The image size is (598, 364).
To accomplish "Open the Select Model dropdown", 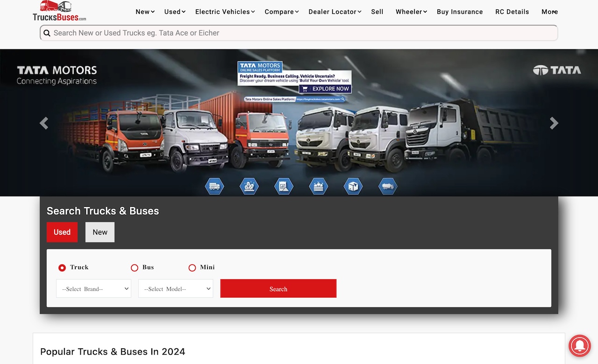I will pyautogui.click(x=176, y=289).
